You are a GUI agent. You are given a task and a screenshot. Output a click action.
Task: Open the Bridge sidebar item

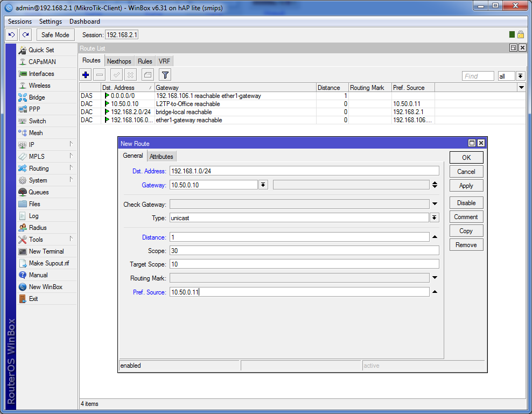37,97
